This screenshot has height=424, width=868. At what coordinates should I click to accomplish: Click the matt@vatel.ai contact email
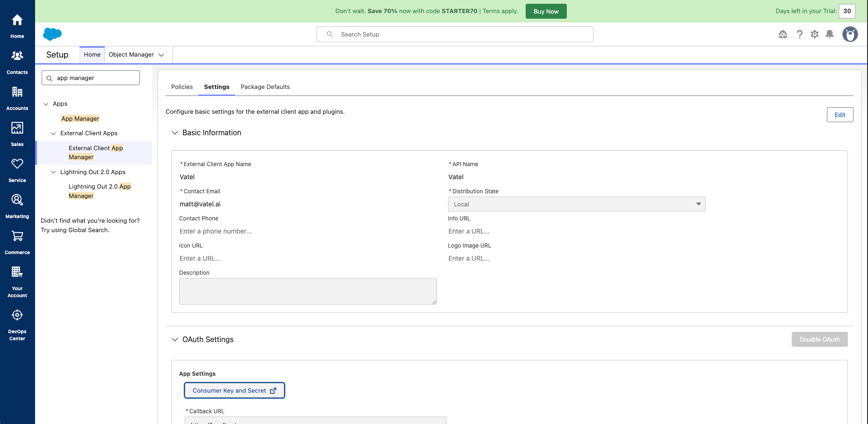pyautogui.click(x=200, y=204)
